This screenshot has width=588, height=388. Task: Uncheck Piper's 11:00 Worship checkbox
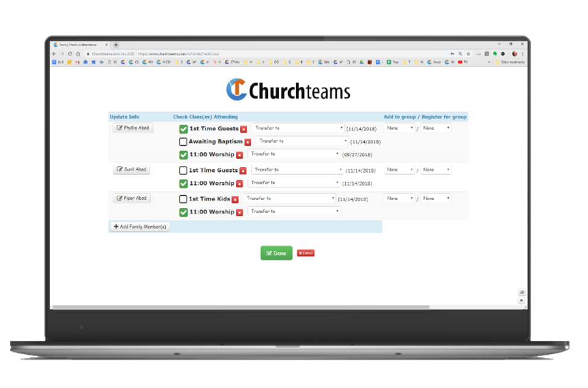[x=183, y=212]
